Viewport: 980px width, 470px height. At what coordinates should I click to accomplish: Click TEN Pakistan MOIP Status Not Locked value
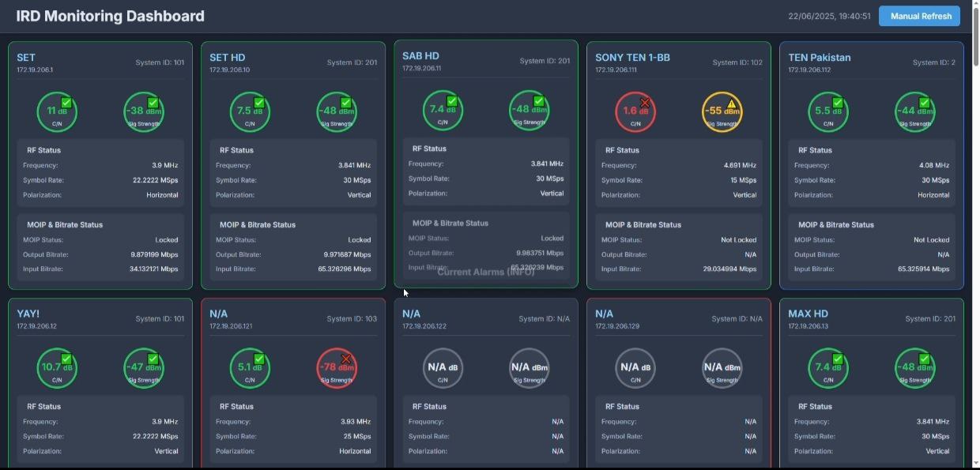pos(931,240)
